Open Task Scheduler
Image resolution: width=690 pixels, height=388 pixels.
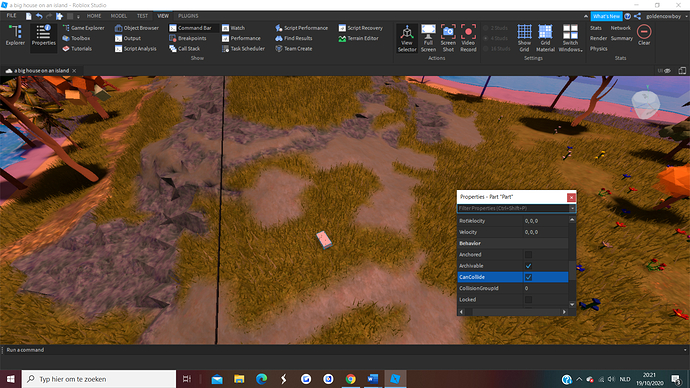243,49
